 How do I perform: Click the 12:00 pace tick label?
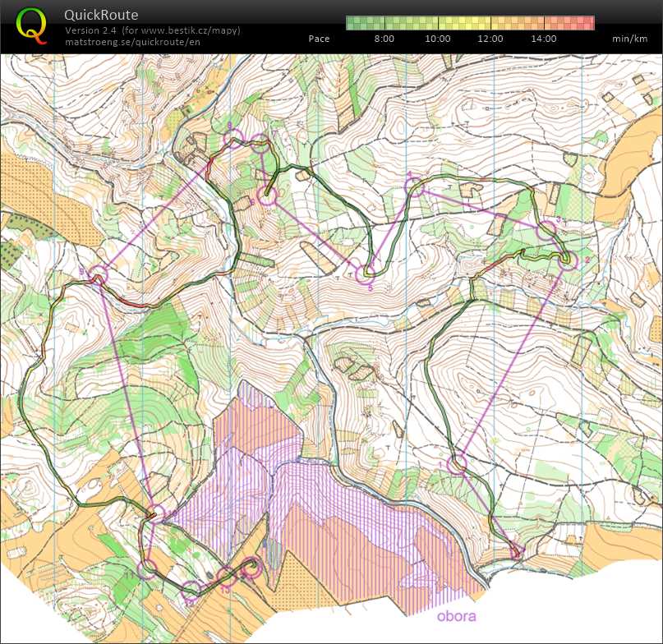pyautogui.click(x=490, y=39)
